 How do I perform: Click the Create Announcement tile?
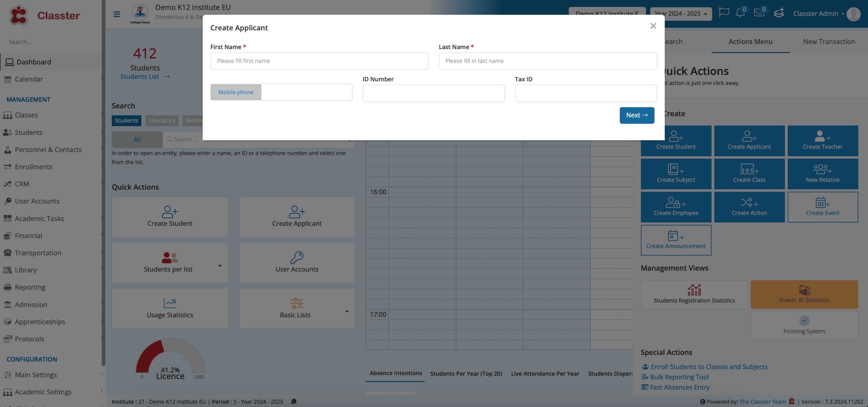676,240
